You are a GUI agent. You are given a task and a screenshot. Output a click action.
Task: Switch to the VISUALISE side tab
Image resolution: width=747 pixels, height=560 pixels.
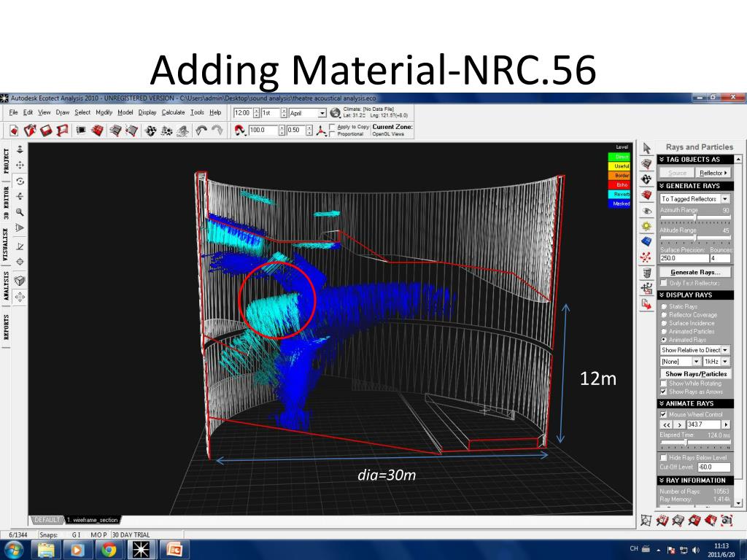pyautogui.click(x=5, y=244)
